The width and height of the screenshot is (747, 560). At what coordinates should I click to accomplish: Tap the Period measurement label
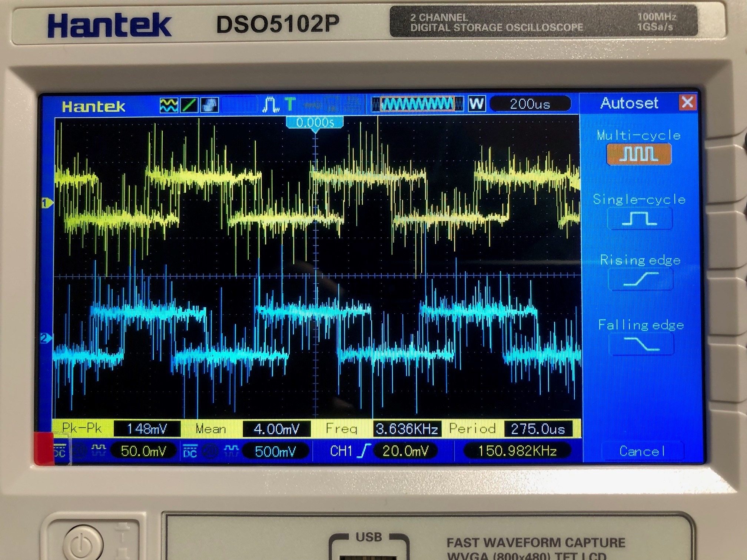pyautogui.click(x=472, y=429)
